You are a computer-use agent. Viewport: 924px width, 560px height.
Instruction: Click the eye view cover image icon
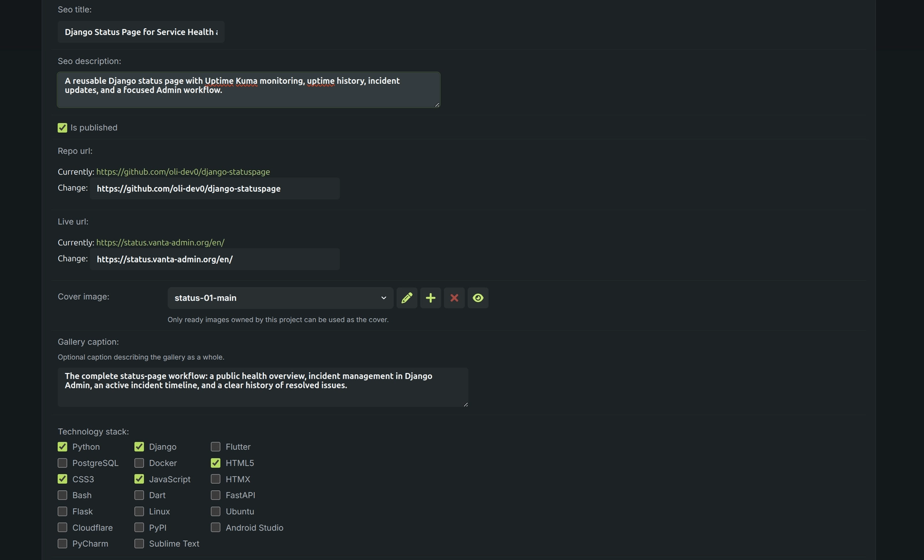pyautogui.click(x=478, y=298)
